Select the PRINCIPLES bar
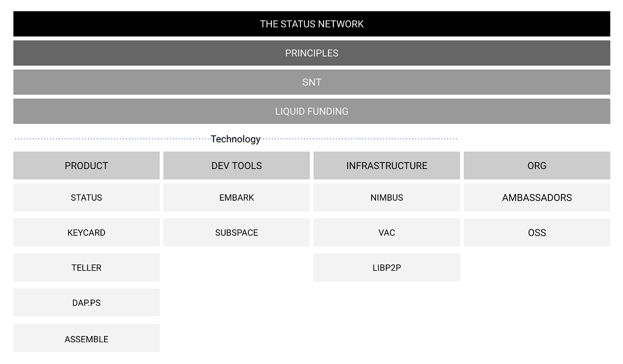623x364 pixels. (x=311, y=53)
